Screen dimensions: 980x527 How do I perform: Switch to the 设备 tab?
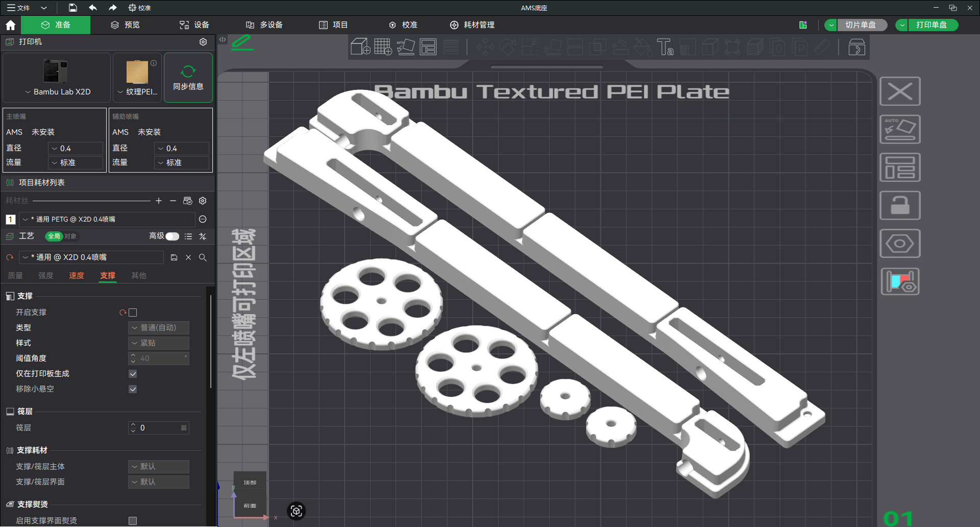pyautogui.click(x=194, y=25)
